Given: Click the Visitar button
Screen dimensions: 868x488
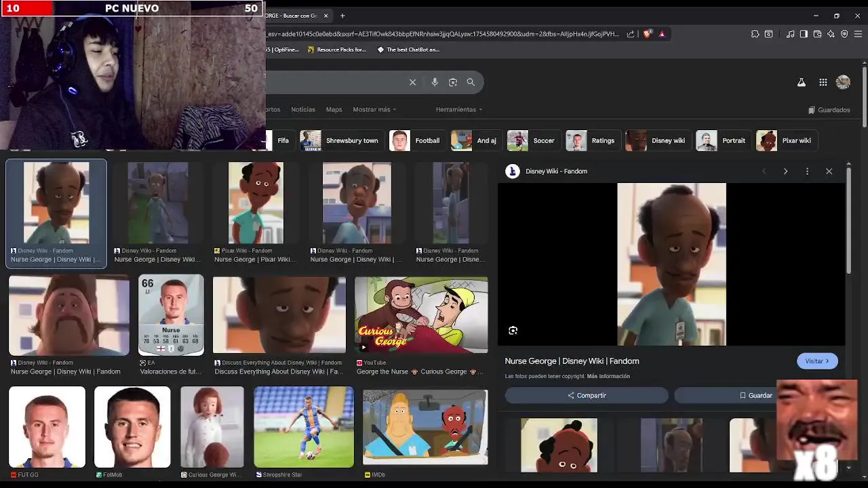Looking at the screenshot, I should 817,361.
